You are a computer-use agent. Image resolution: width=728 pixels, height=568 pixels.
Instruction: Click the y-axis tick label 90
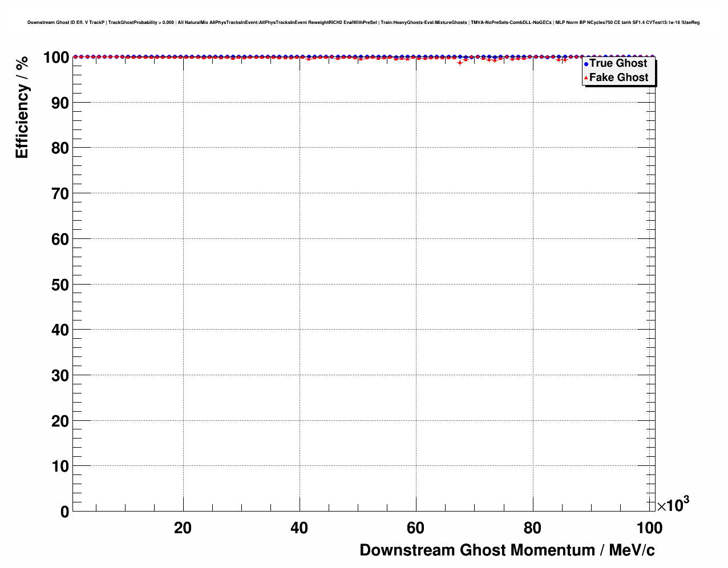[x=60, y=103]
